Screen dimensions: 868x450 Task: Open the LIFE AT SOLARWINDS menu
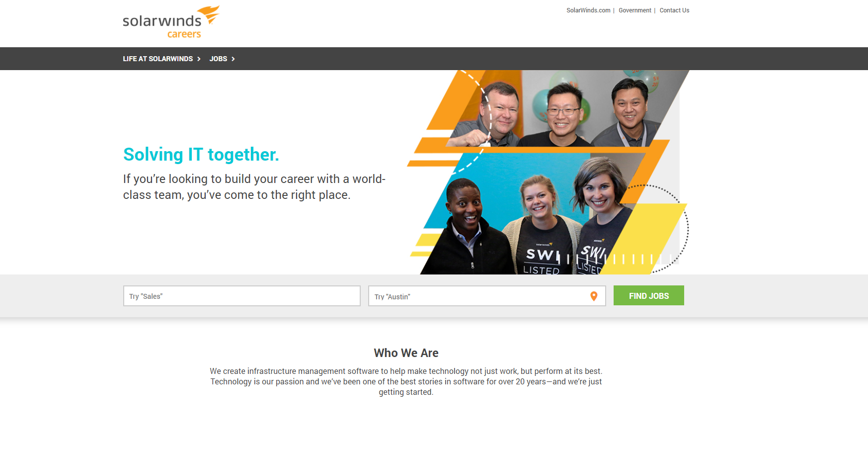pos(158,59)
